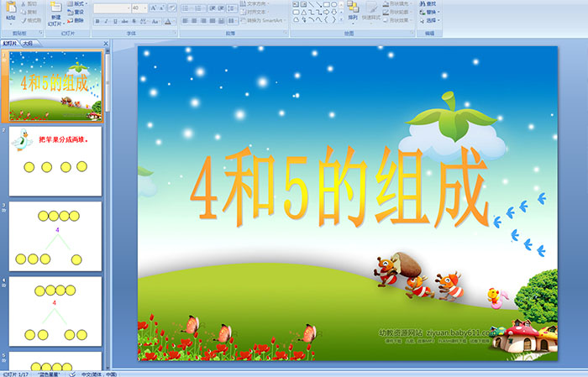Open the Layout (版式) dropdown
The image size is (588, 377).
77,4
